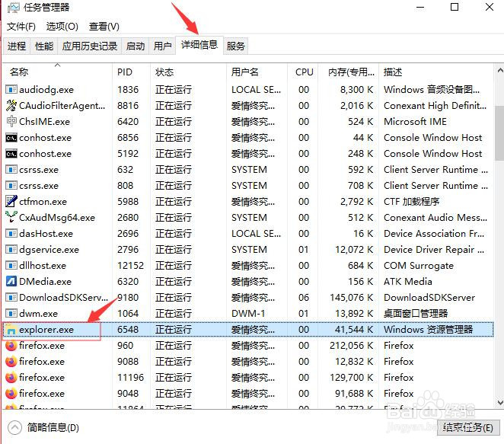Viewport: 504px width, 444px height.
Task: Click the audiodg.exe process icon
Action: coord(11,89)
